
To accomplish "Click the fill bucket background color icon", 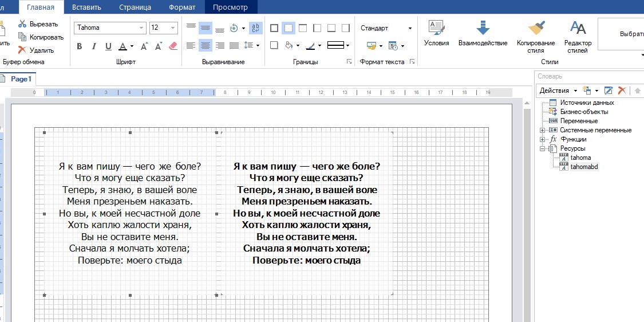I will pos(289,45).
